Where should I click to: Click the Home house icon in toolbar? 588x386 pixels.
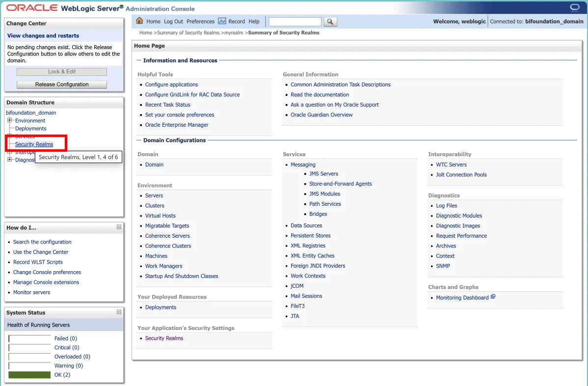coord(139,21)
